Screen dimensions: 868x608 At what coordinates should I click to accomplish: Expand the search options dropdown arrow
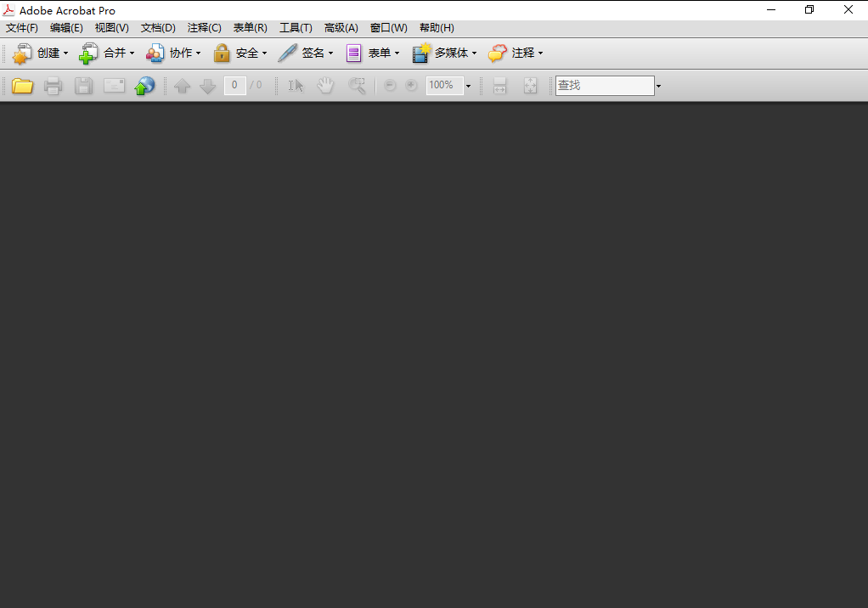click(657, 85)
